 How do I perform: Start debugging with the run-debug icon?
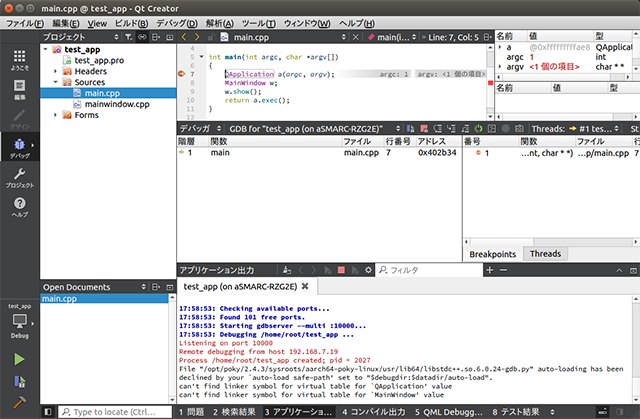pyautogui.click(x=19, y=381)
